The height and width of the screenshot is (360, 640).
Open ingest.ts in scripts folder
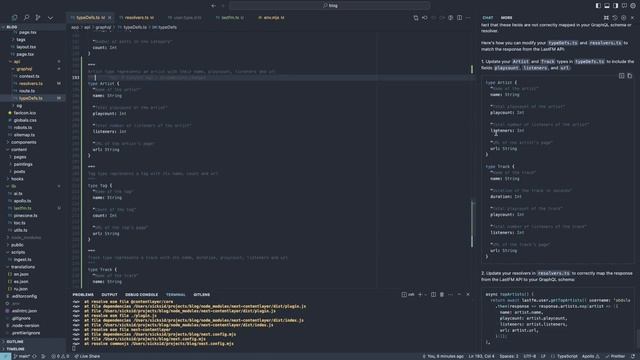[x=33, y=260]
